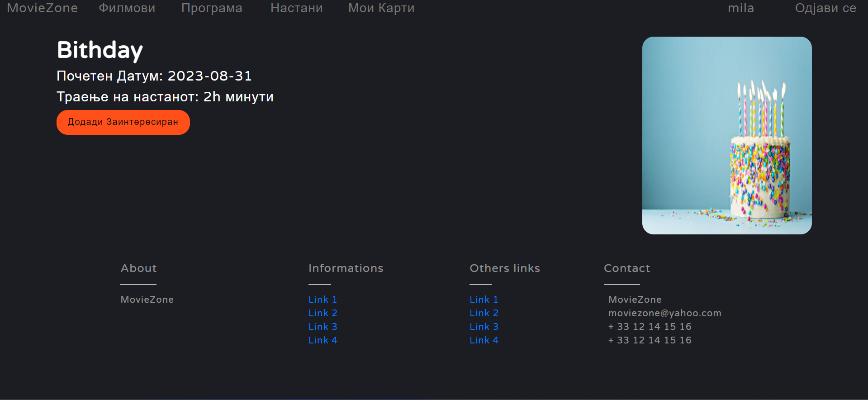This screenshot has height=400, width=868.
Task: Open the Филмови menu item
Action: pyautogui.click(x=127, y=8)
